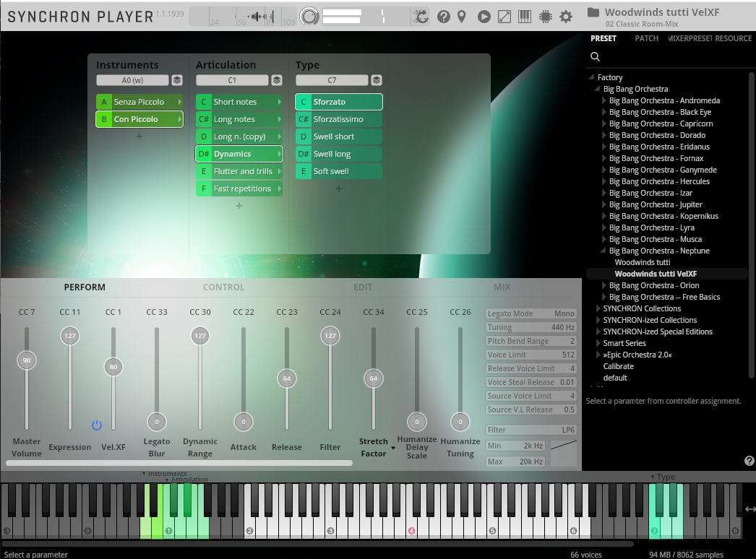Viewport: 756px width, 559px height.
Task: Click the Pitch Bend Range value field
Action: pyautogui.click(x=531, y=341)
